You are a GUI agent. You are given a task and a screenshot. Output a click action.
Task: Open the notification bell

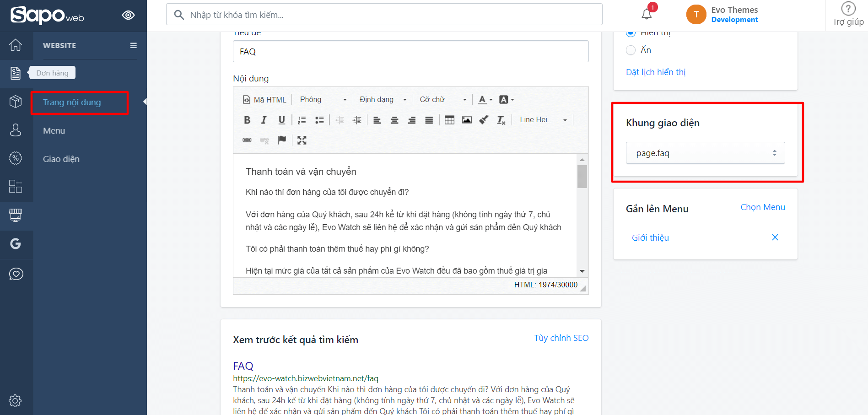pyautogui.click(x=647, y=14)
